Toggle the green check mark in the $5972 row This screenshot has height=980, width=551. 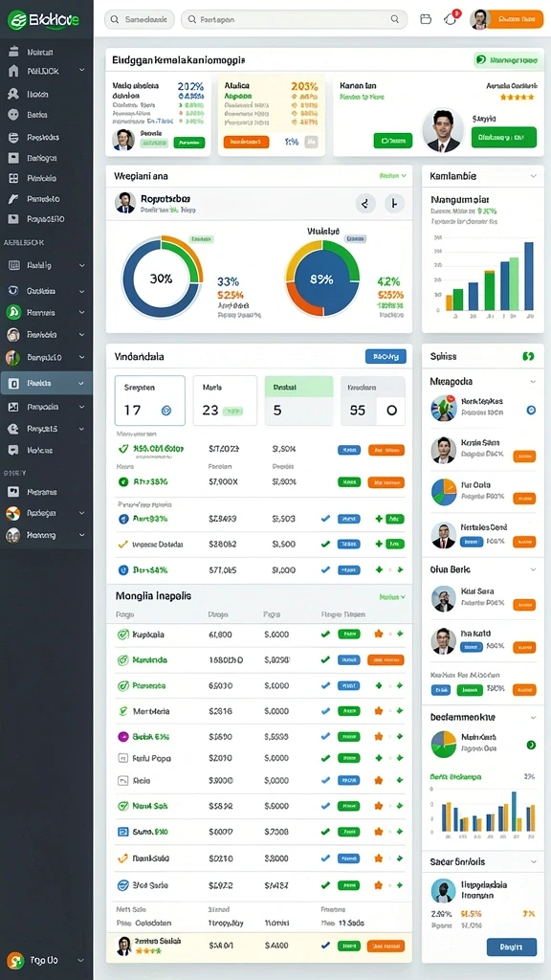click(x=325, y=885)
